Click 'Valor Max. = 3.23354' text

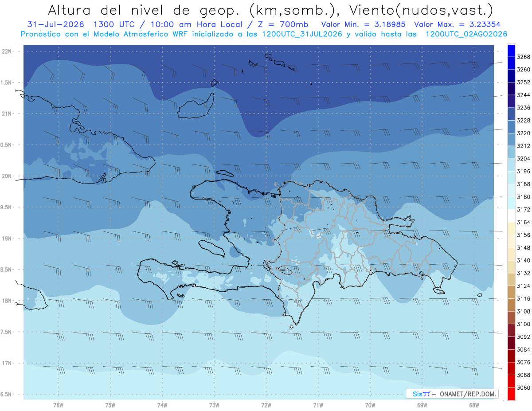coord(458,25)
